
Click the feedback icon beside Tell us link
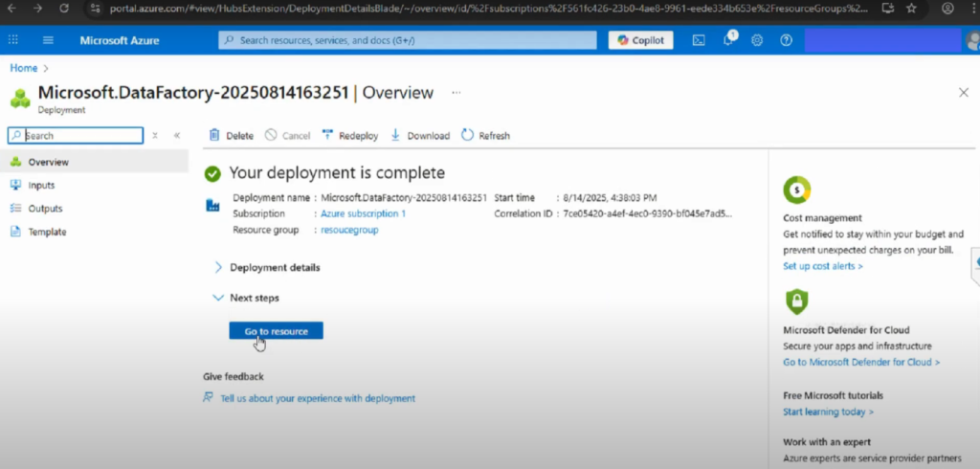click(208, 398)
